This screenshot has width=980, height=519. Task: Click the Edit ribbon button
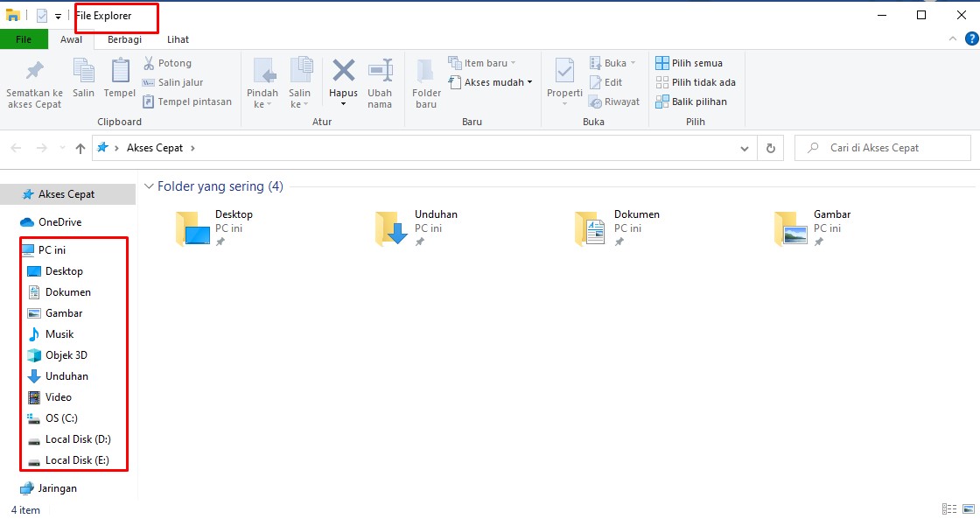point(605,82)
